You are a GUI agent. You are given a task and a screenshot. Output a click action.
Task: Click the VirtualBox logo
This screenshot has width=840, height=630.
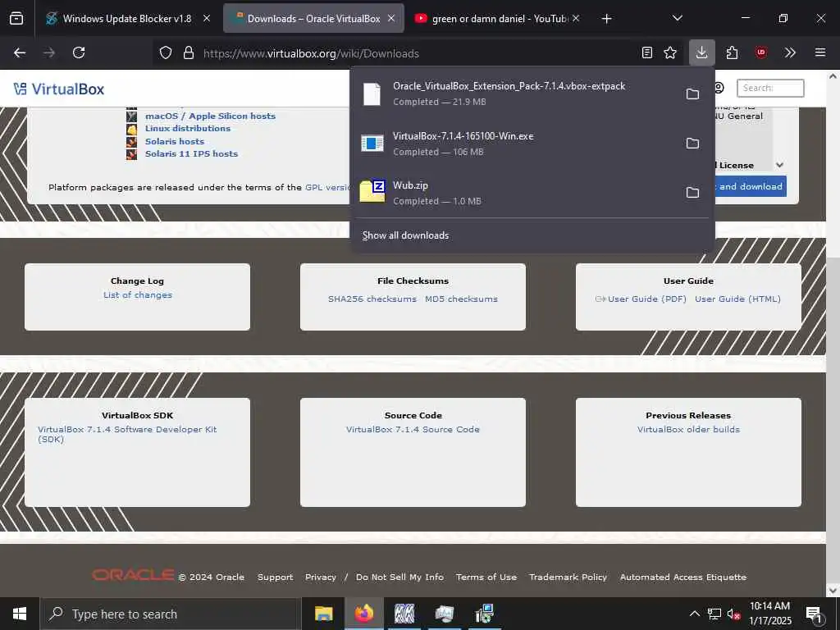point(59,89)
